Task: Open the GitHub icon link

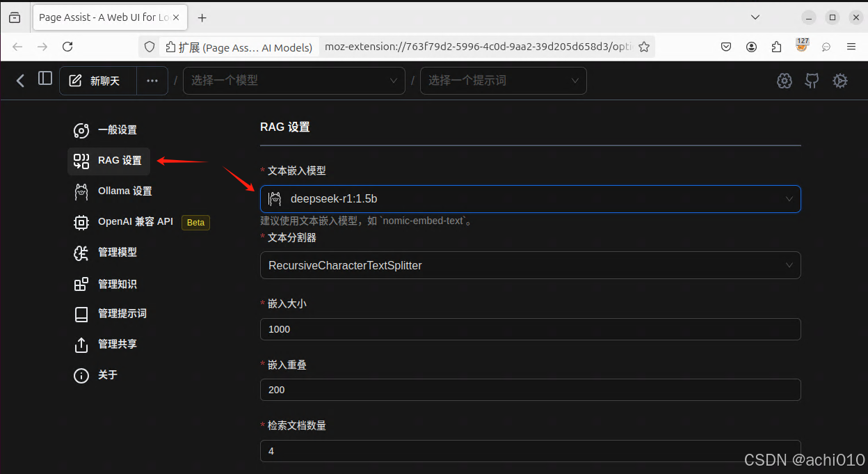Action: coord(812,81)
